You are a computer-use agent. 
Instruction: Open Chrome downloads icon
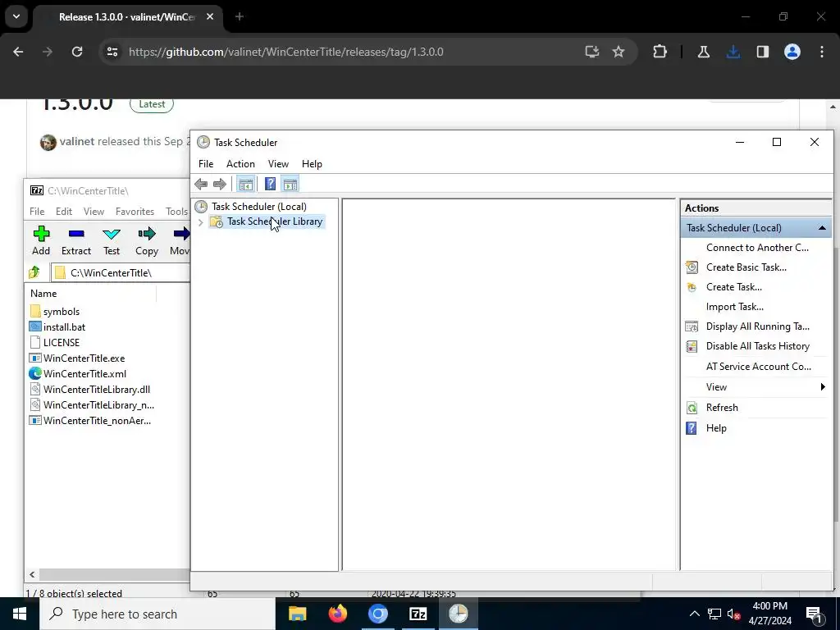pyautogui.click(x=733, y=52)
